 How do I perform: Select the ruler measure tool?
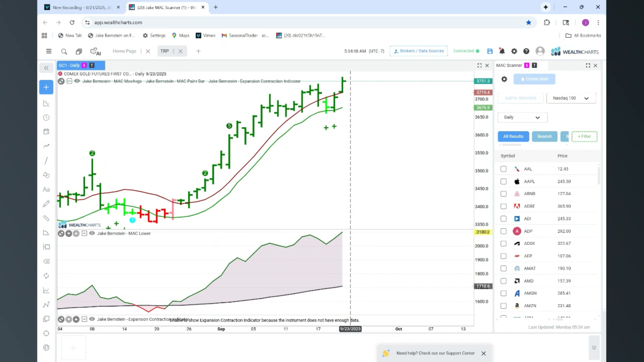click(x=46, y=218)
